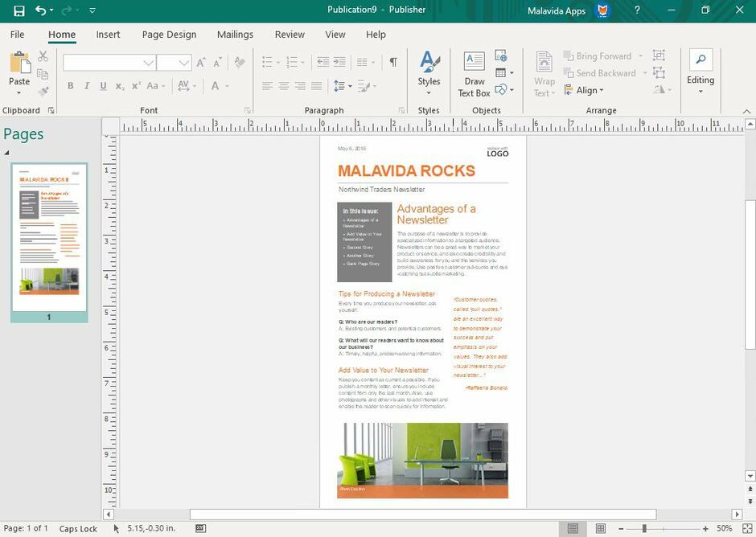Viewport: 756px width, 537px height.
Task: Increase font size
Action: click(201, 62)
